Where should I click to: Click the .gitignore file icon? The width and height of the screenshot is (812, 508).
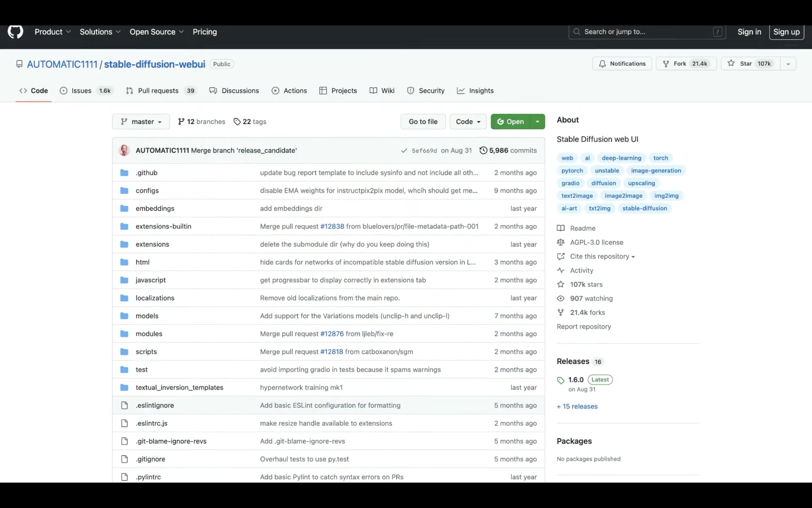coord(125,459)
